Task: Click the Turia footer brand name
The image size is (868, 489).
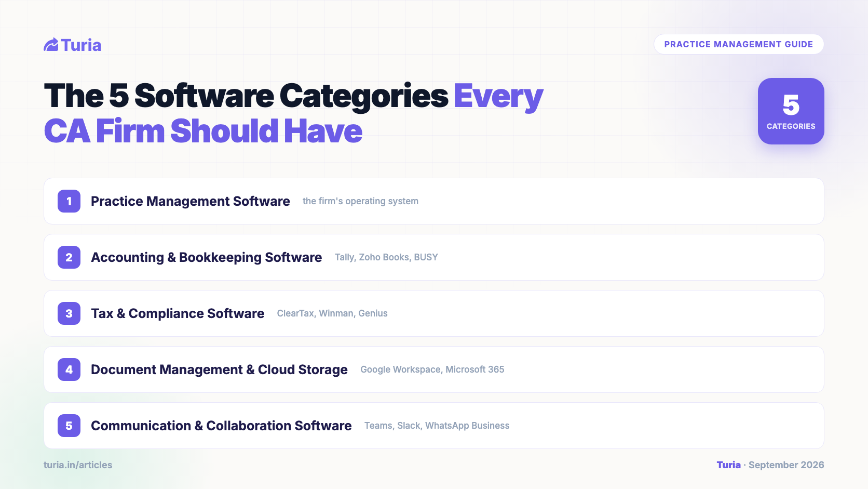Action: point(729,465)
